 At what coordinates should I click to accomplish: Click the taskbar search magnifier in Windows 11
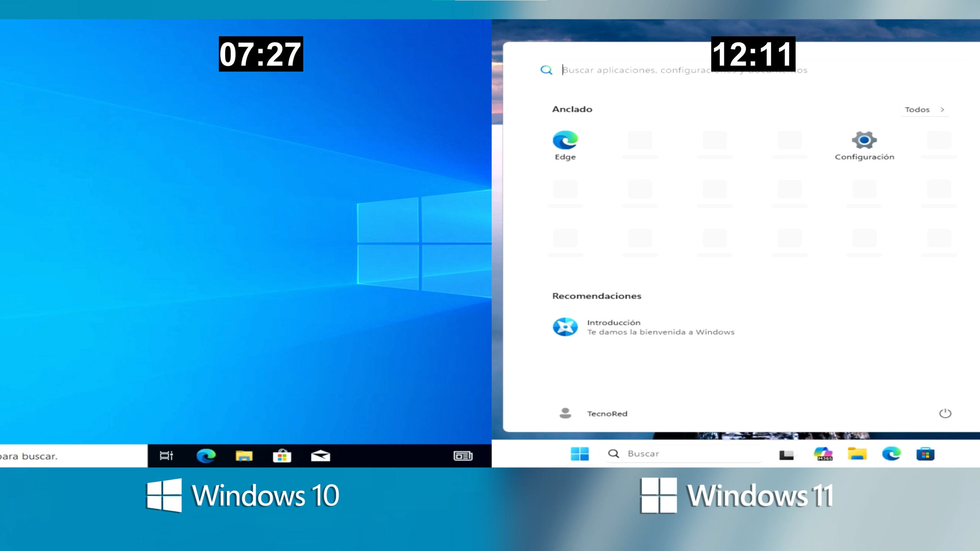[613, 454]
